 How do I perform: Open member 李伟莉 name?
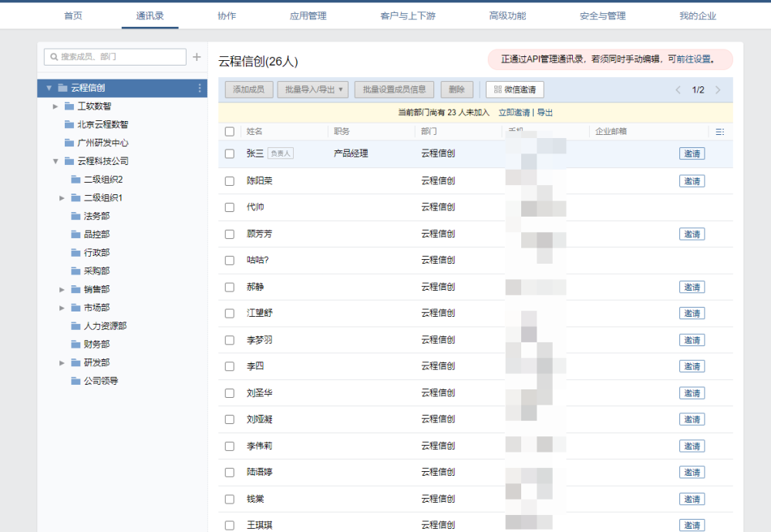[x=260, y=446]
